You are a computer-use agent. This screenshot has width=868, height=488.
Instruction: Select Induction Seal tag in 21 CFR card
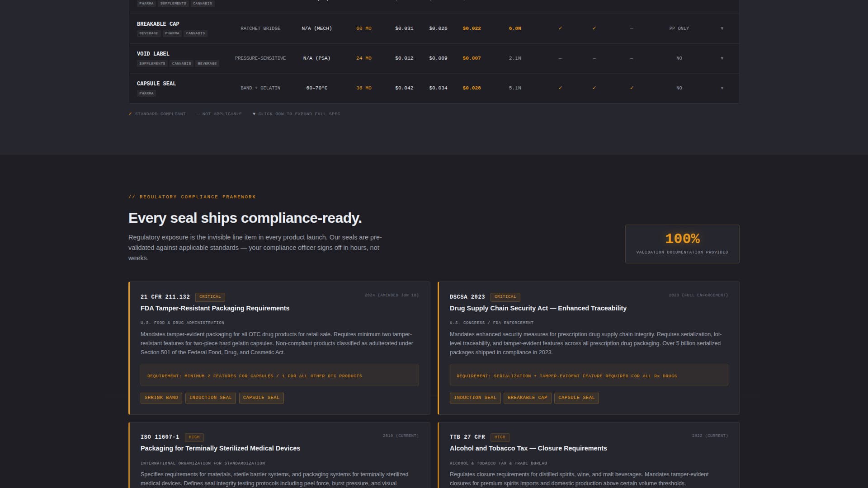pyautogui.click(x=211, y=398)
